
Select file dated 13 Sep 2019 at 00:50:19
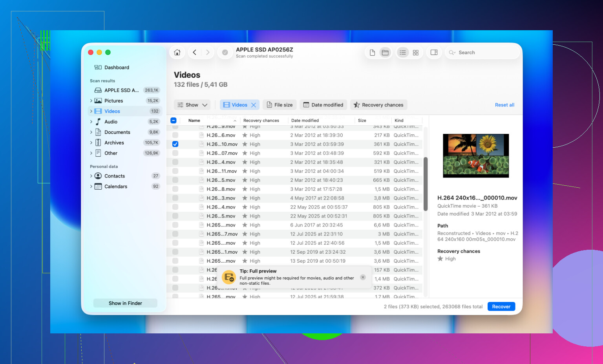pos(294,261)
